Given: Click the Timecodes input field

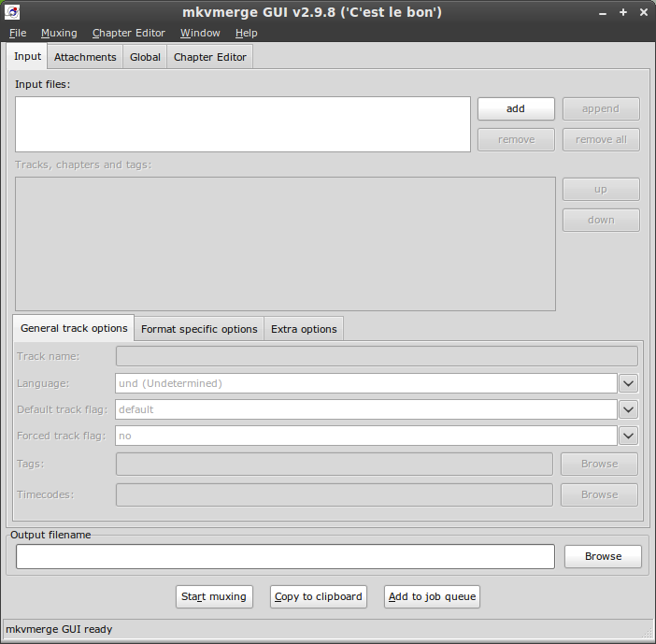Looking at the screenshot, I should coord(335,495).
